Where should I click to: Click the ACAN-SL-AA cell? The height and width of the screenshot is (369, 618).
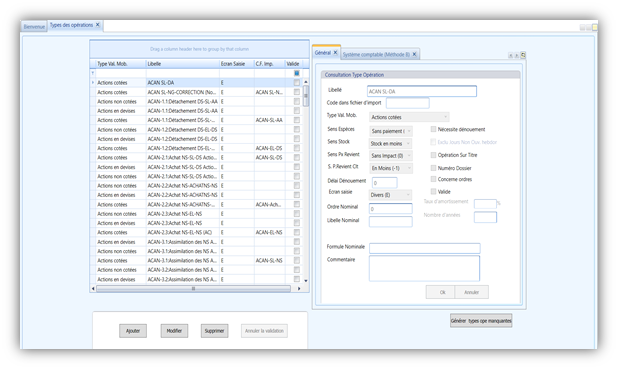[x=270, y=120]
